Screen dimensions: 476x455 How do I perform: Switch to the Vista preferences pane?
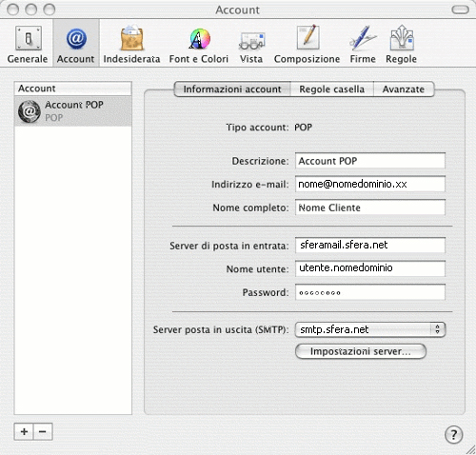click(251, 45)
